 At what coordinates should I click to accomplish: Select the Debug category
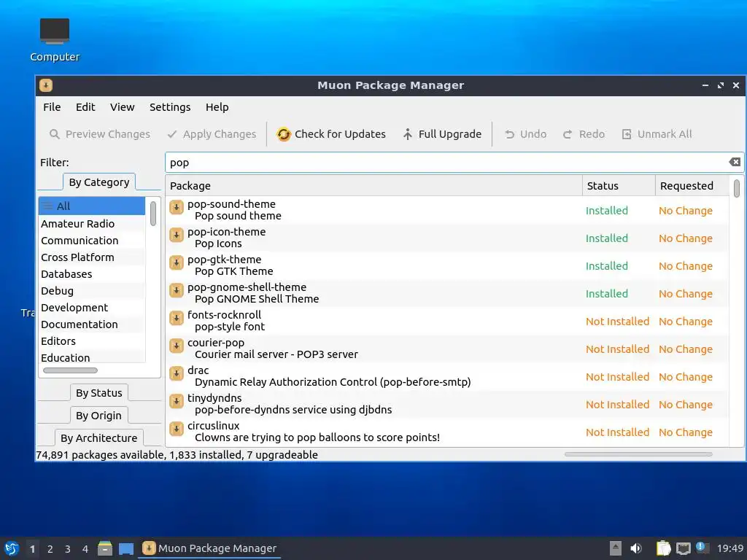pos(92,291)
